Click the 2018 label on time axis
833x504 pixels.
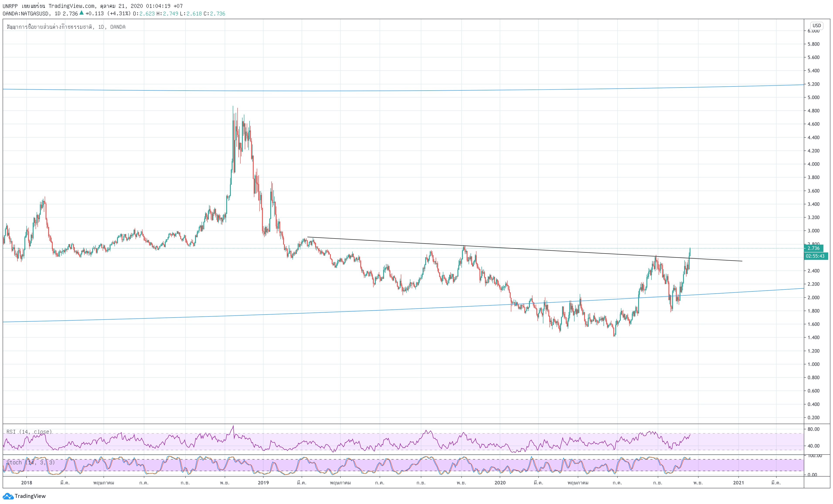pyautogui.click(x=27, y=482)
